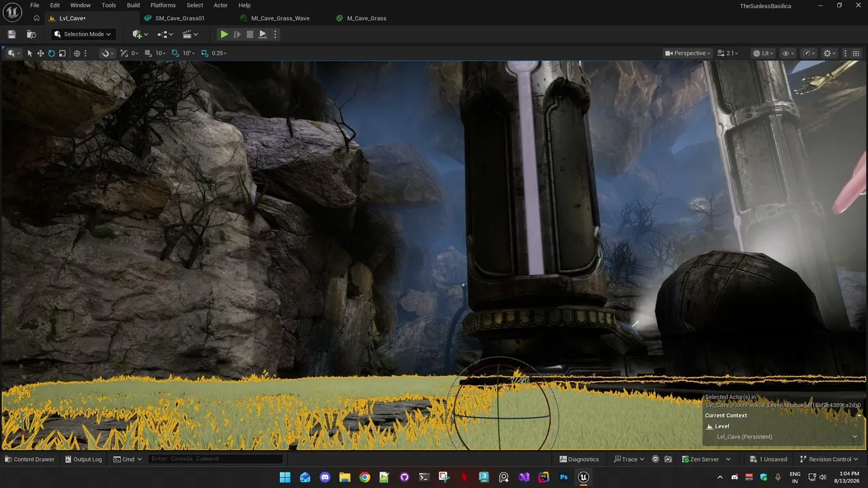This screenshot has height=488, width=868.
Task: Stop the play session
Action: [250, 35]
